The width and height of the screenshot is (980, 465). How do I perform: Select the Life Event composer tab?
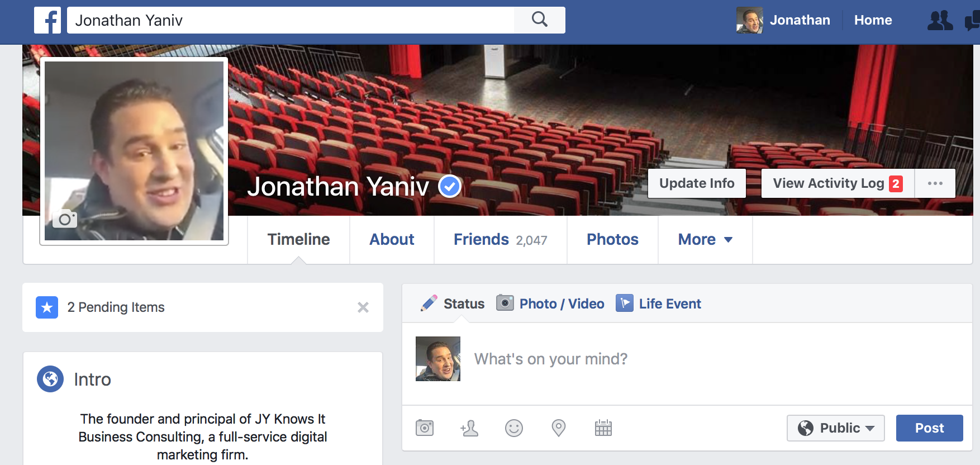point(658,303)
